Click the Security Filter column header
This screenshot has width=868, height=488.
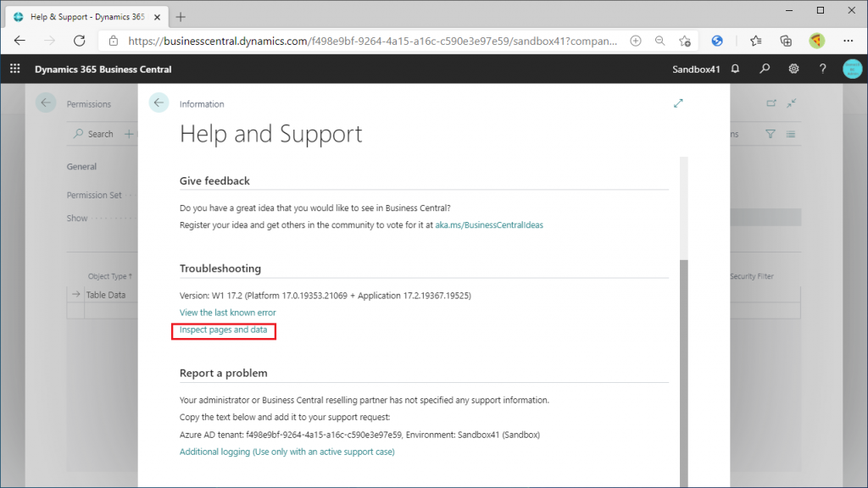(x=752, y=276)
